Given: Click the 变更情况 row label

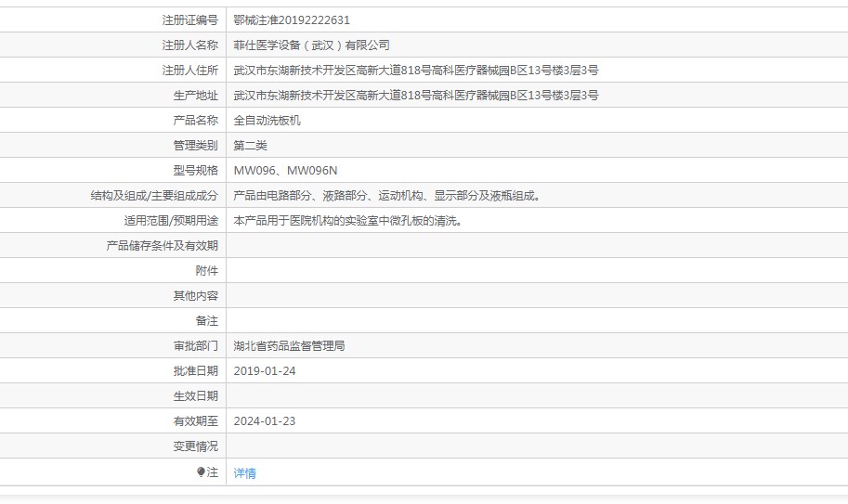Looking at the screenshot, I should tap(195, 446).
